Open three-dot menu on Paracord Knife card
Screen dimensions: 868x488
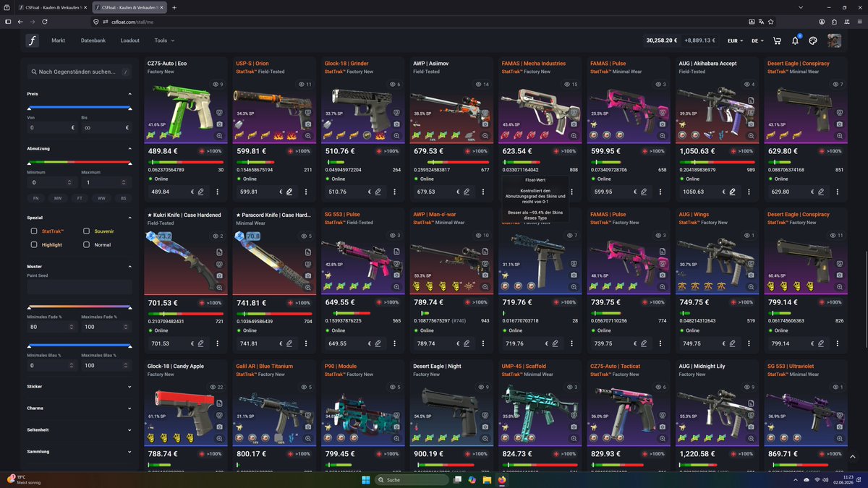click(306, 343)
